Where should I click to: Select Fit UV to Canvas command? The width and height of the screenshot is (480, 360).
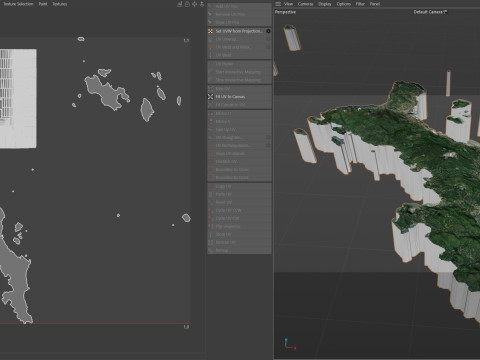tap(239, 97)
